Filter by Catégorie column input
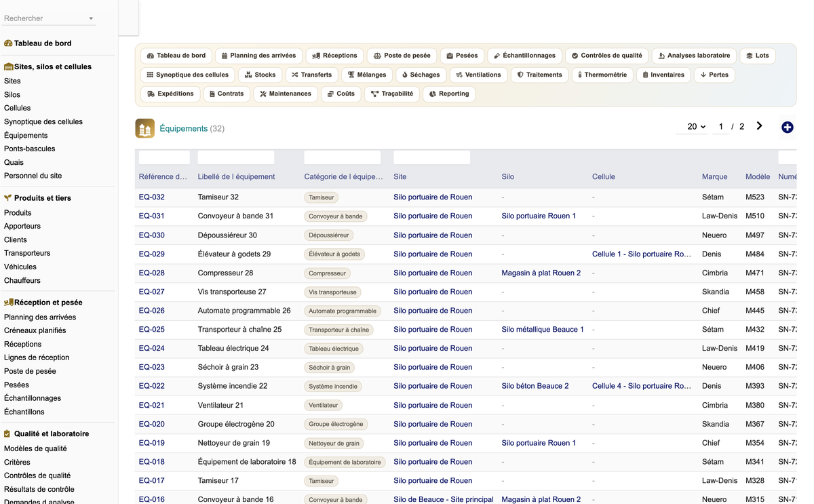 (343, 157)
